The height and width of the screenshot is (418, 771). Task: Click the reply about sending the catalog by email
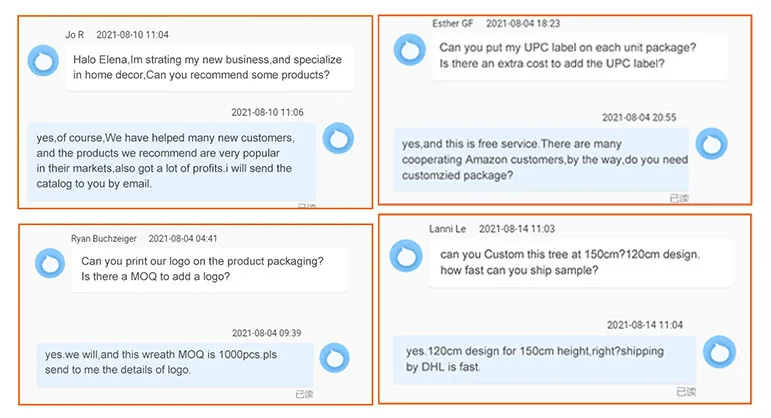pyautogui.click(x=165, y=160)
